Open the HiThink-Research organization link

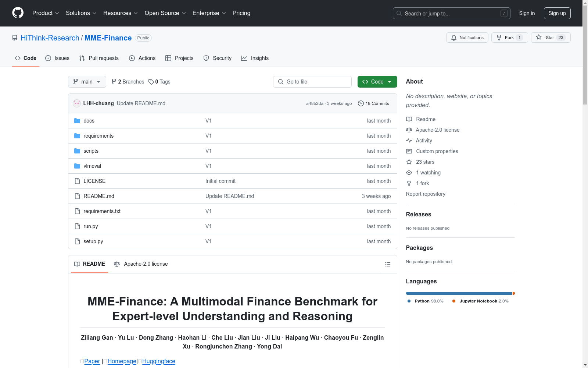click(50, 38)
